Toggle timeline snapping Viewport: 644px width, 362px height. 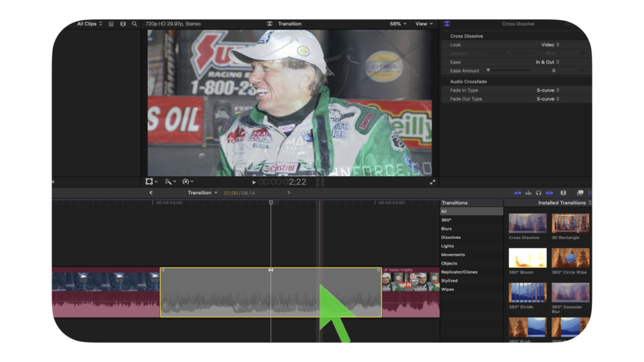(x=549, y=193)
